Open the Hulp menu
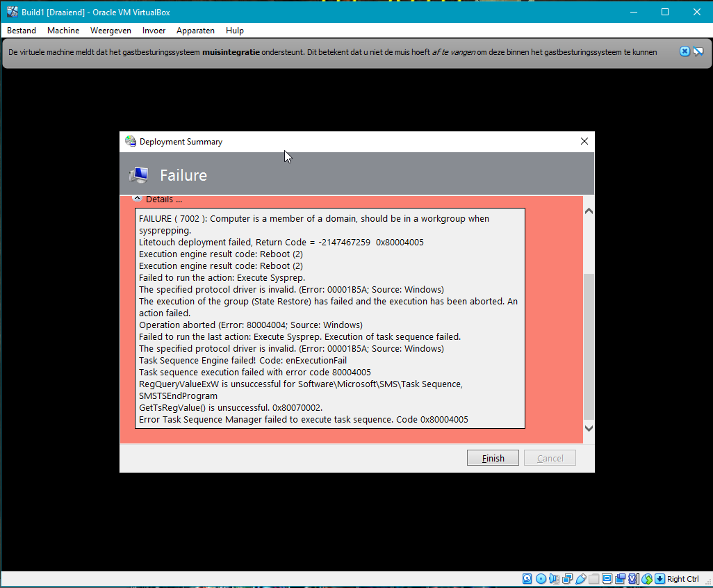Image resolution: width=713 pixels, height=588 pixels. click(x=235, y=31)
